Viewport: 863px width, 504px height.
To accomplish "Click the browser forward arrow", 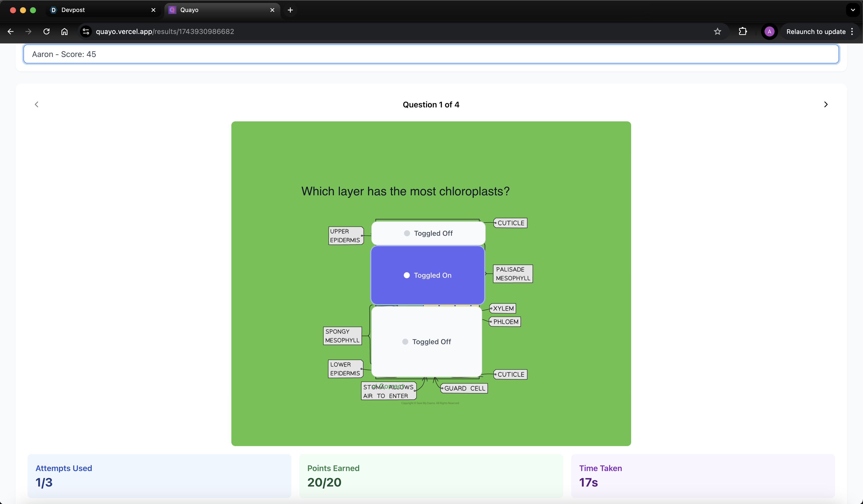I will coord(28,31).
